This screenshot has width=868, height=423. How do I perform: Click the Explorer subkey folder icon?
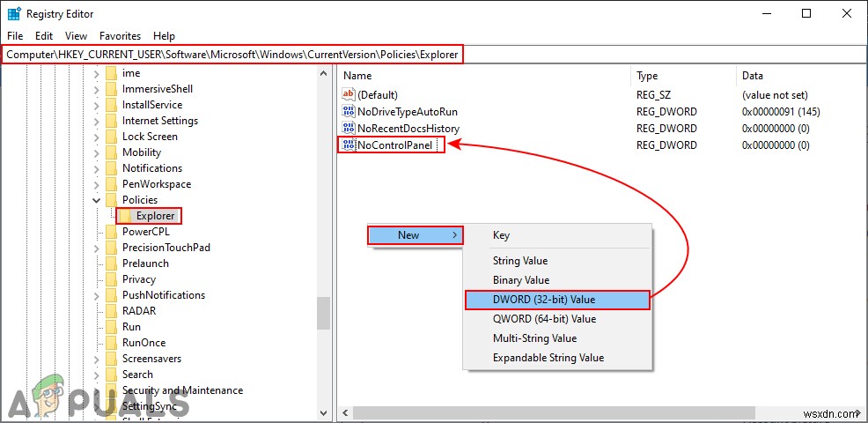pyautogui.click(x=126, y=216)
